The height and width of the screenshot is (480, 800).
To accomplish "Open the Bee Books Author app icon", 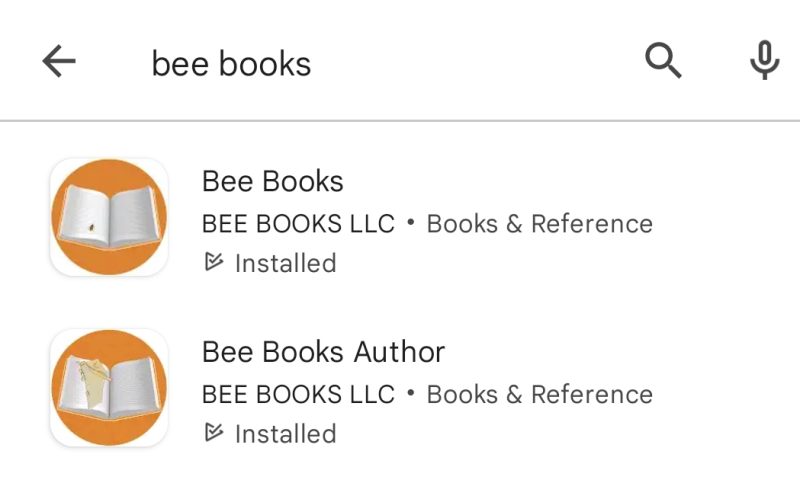I will [109, 389].
